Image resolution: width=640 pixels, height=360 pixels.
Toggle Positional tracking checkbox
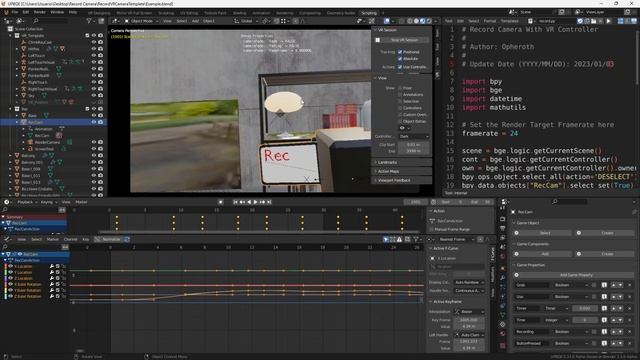point(400,52)
